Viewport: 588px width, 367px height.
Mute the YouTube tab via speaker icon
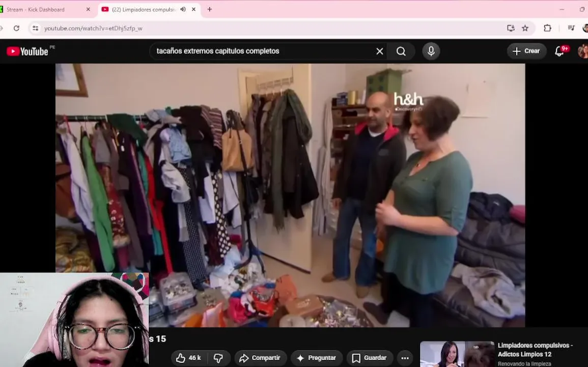coord(183,9)
